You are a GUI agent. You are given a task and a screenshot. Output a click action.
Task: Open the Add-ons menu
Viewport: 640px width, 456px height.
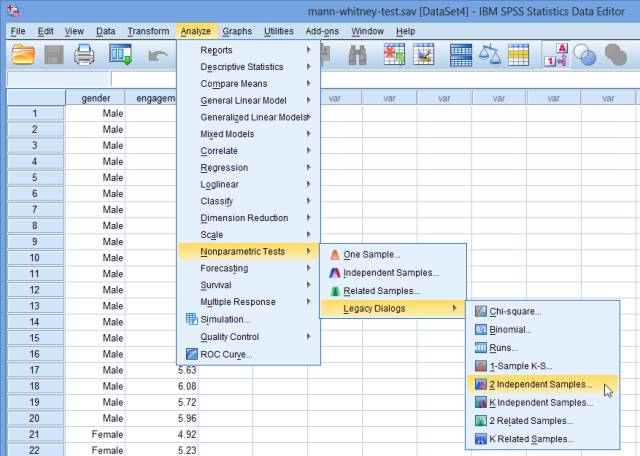(322, 31)
